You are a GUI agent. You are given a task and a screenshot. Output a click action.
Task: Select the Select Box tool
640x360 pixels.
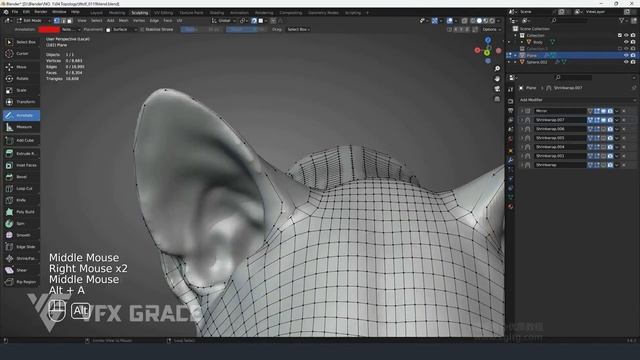[22, 42]
